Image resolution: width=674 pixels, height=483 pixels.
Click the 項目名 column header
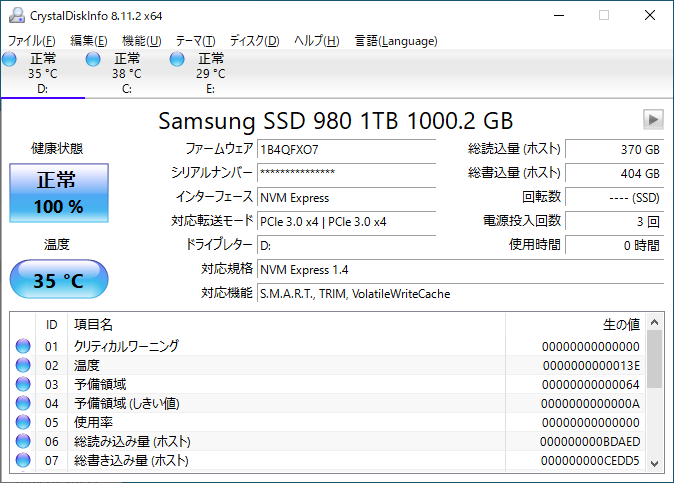(x=286, y=324)
